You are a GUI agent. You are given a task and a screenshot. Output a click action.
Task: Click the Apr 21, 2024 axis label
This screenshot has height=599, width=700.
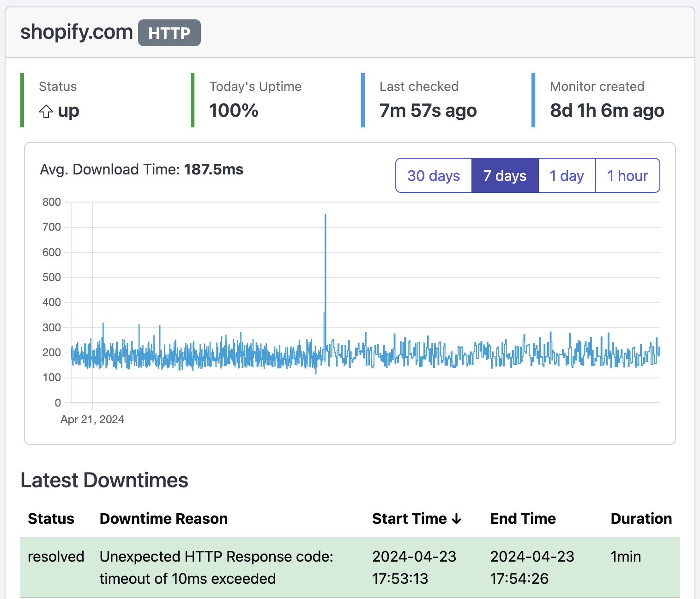point(92,419)
